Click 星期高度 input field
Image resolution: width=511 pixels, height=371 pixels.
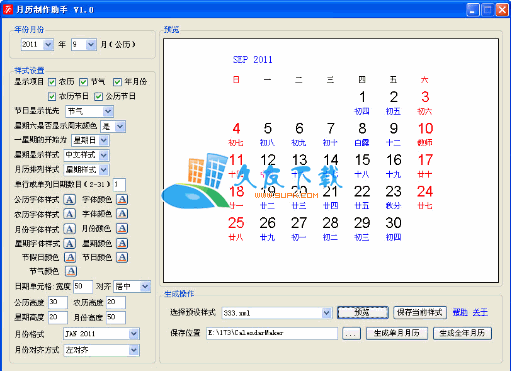(x=58, y=317)
